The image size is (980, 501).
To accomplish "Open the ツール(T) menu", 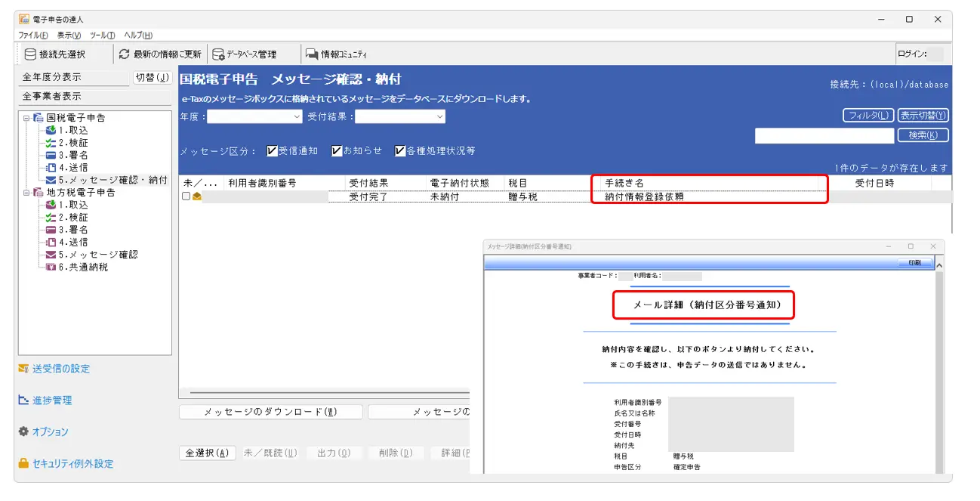I will click(x=102, y=36).
